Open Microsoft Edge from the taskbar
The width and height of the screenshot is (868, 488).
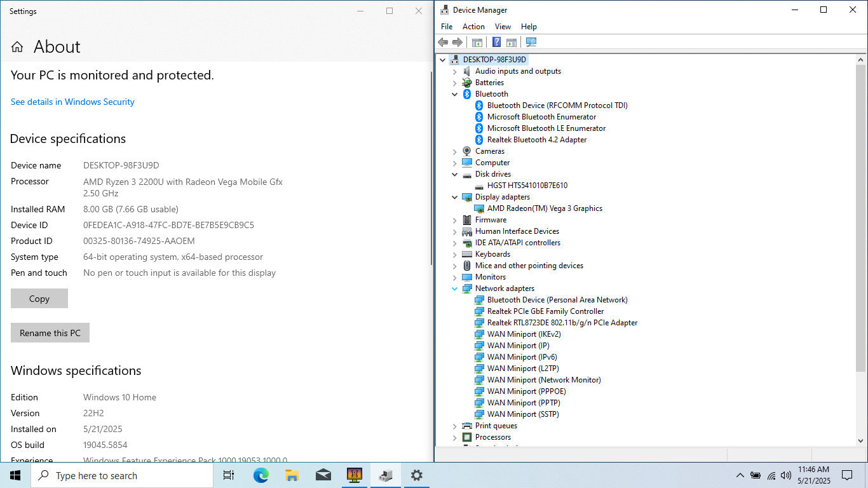[x=261, y=475]
